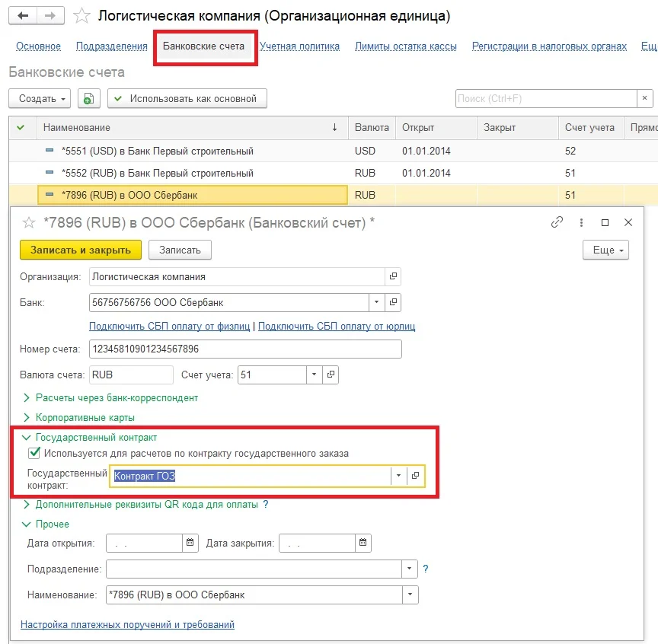Click the Счет учета column header
The height and width of the screenshot is (644, 658).
pyautogui.click(x=591, y=128)
